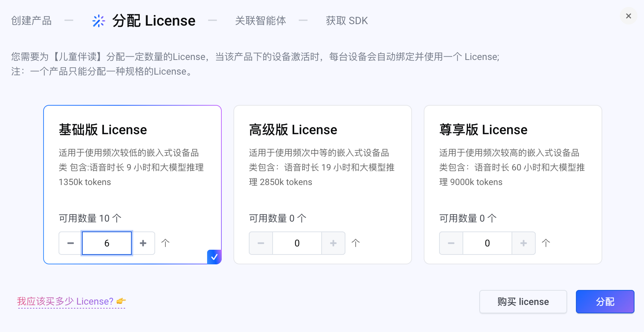Toggle the blue checkmark on 基础版 License card
The width and height of the screenshot is (644, 332).
214,257
